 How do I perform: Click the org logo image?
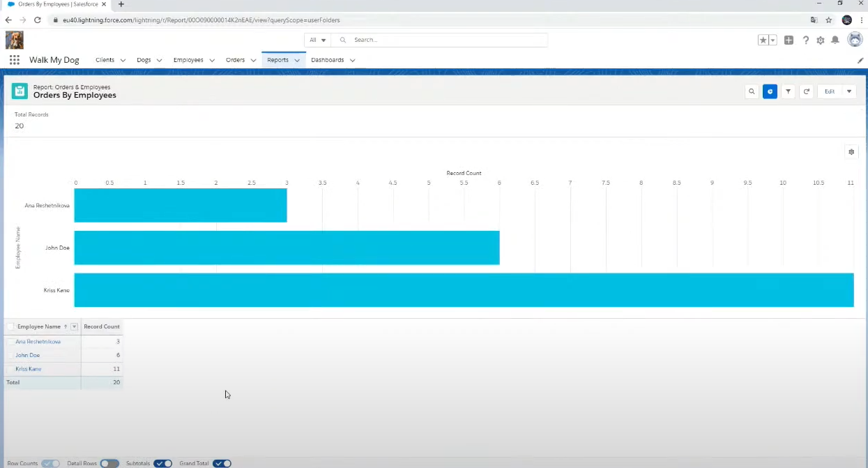[x=15, y=40]
